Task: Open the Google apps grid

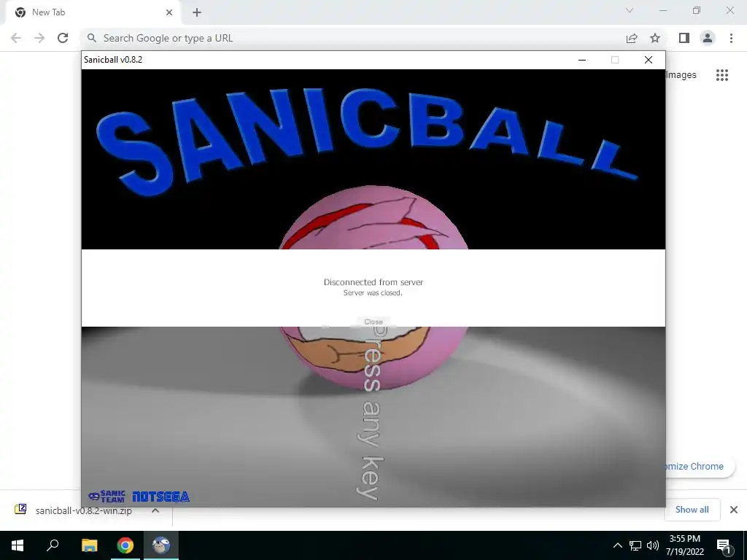Action: pos(722,75)
